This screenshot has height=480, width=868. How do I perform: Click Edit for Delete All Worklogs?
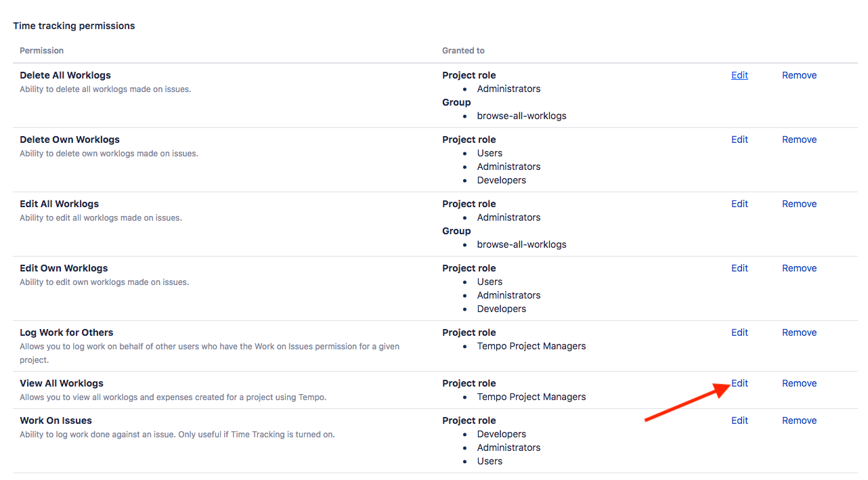coord(739,75)
